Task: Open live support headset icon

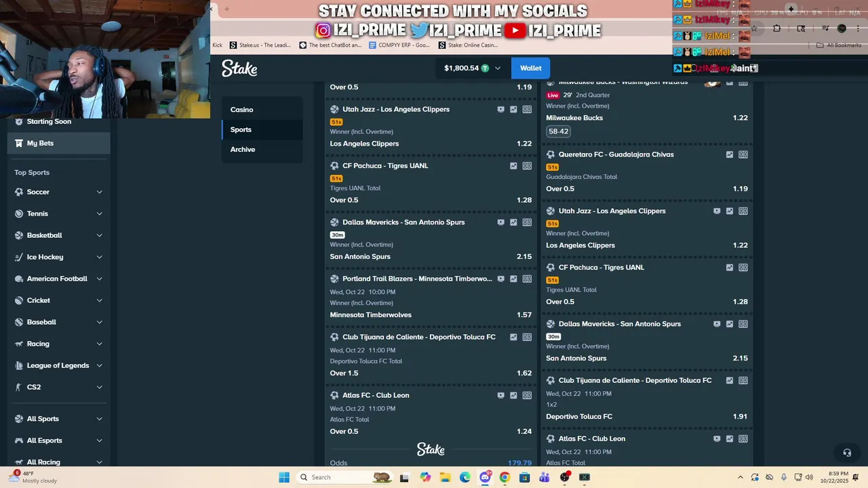Action: (x=847, y=453)
